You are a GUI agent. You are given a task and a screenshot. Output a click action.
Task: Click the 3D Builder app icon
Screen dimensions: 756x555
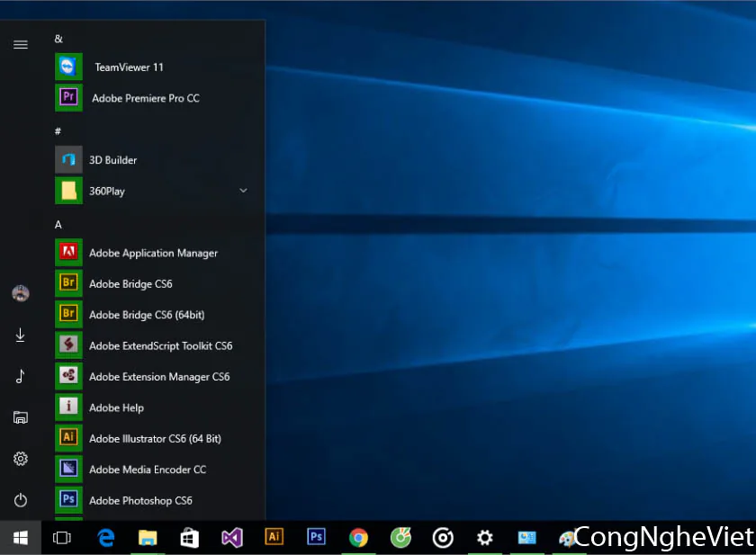tap(69, 159)
